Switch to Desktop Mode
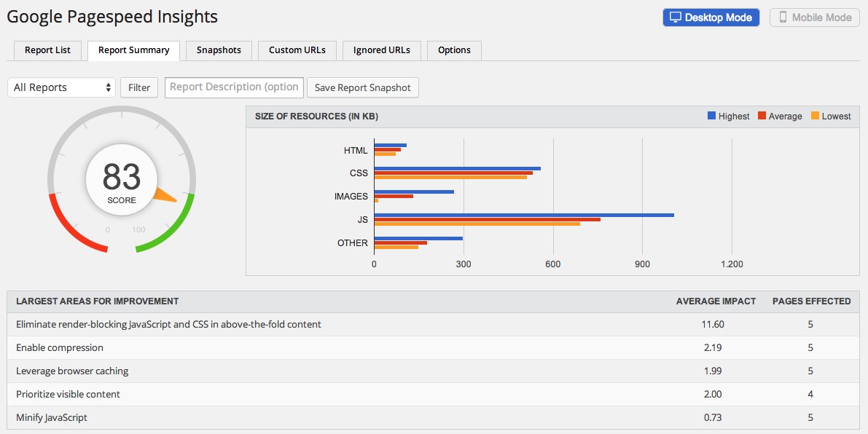The height and width of the screenshot is (434, 868). tap(711, 17)
